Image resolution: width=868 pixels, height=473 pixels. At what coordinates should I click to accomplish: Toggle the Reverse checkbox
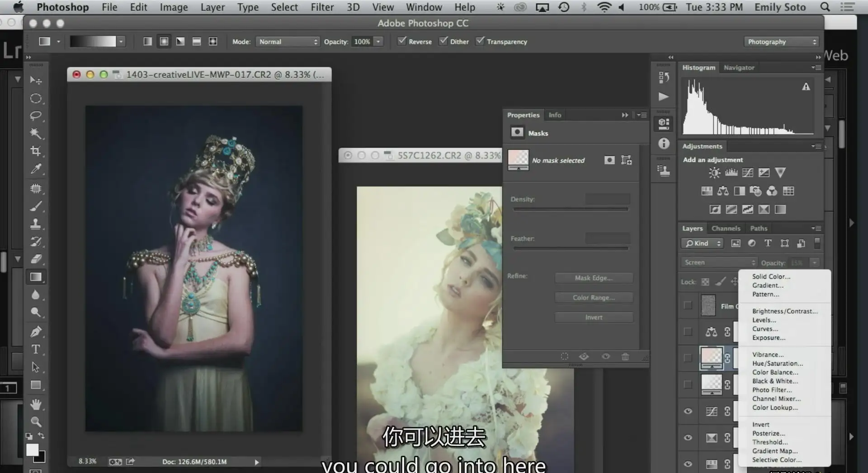pos(401,41)
